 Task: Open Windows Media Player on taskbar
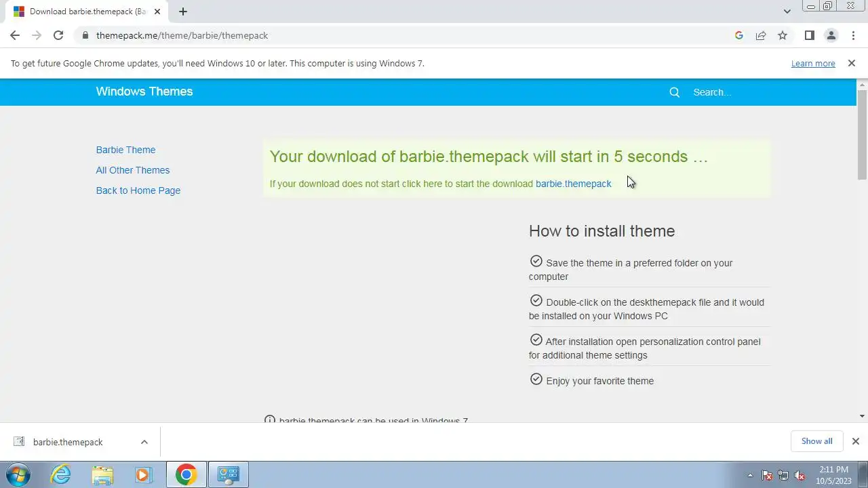(143, 474)
